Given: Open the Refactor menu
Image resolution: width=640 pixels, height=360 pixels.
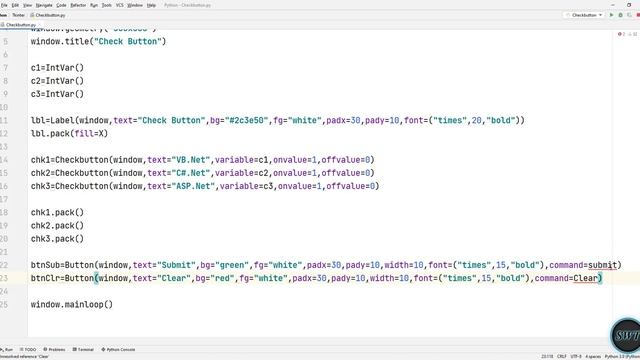Looking at the screenshot, I should pos(78,5).
